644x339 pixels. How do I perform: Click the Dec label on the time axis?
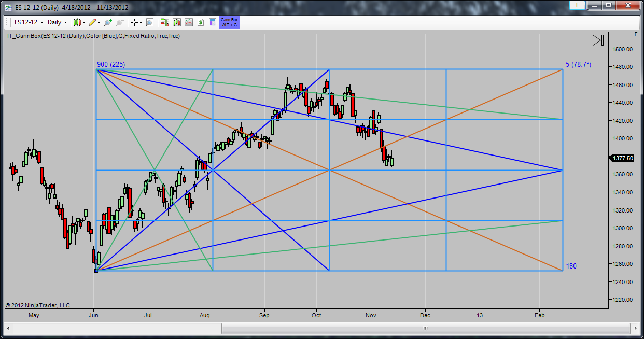425,315
